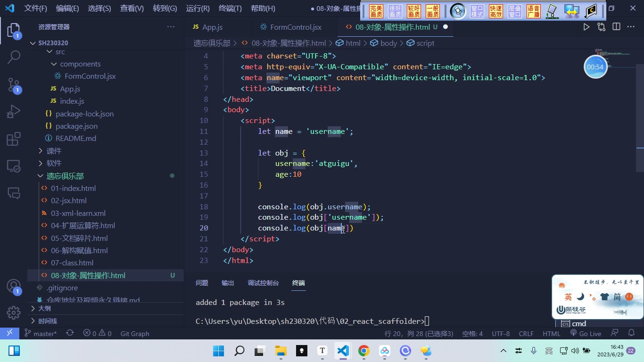The width and height of the screenshot is (644, 362).
Task: Click the Go Live status bar button
Action: click(586, 333)
